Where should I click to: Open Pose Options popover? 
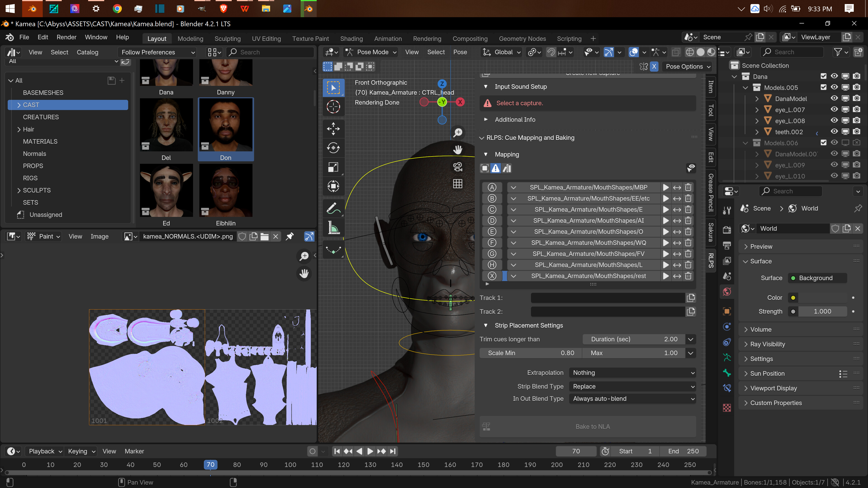click(688, 66)
